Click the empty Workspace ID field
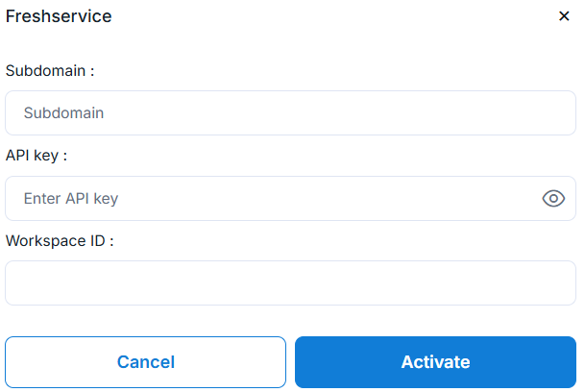Screen dimensions: 585x392 click(x=290, y=283)
